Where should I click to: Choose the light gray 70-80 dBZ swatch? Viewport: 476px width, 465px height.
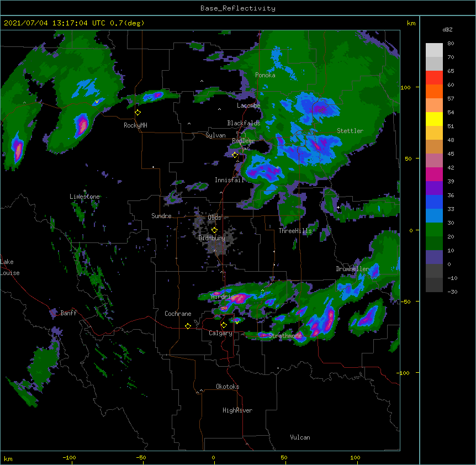tap(434, 50)
